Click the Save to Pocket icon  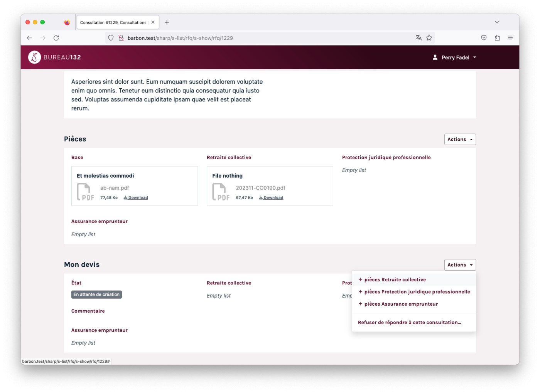484,38
